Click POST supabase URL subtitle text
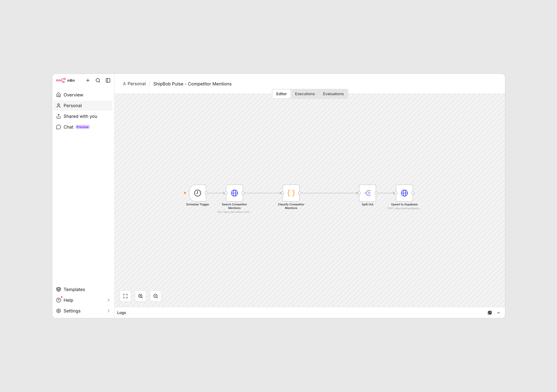 point(404,208)
